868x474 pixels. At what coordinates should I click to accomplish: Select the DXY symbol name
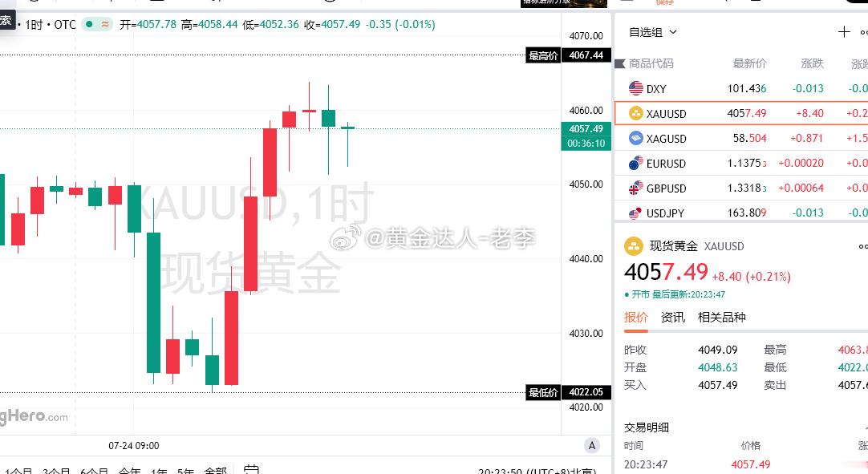click(x=656, y=88)
